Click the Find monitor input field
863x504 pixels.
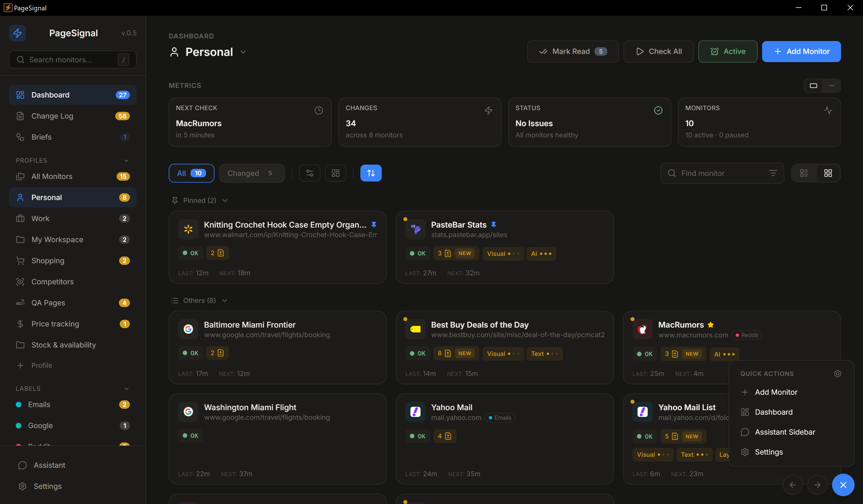click(x=722, y=173)
